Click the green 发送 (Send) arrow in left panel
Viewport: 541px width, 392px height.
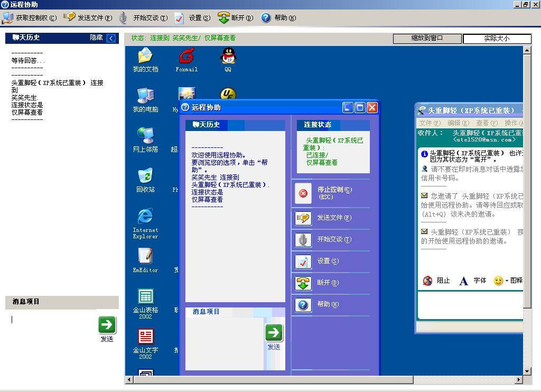click(x=107, y=325)
